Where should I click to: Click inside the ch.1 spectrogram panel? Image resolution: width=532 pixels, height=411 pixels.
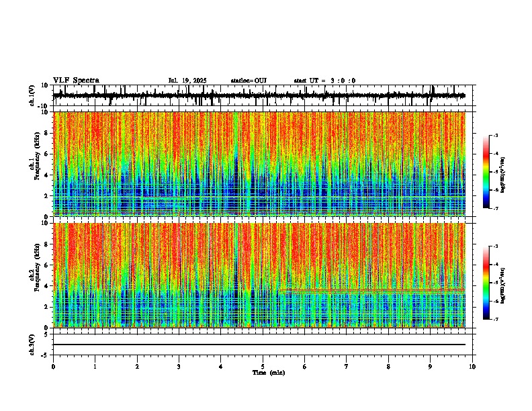259,164
